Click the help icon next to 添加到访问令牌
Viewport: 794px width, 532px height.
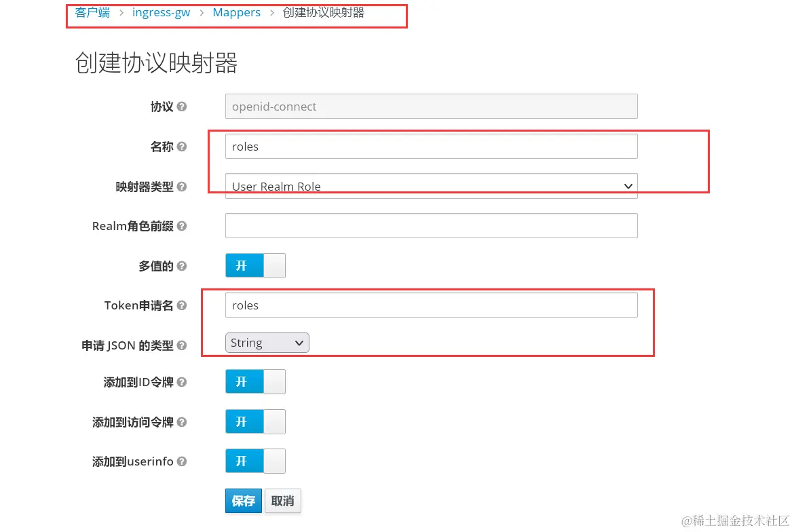182,422
